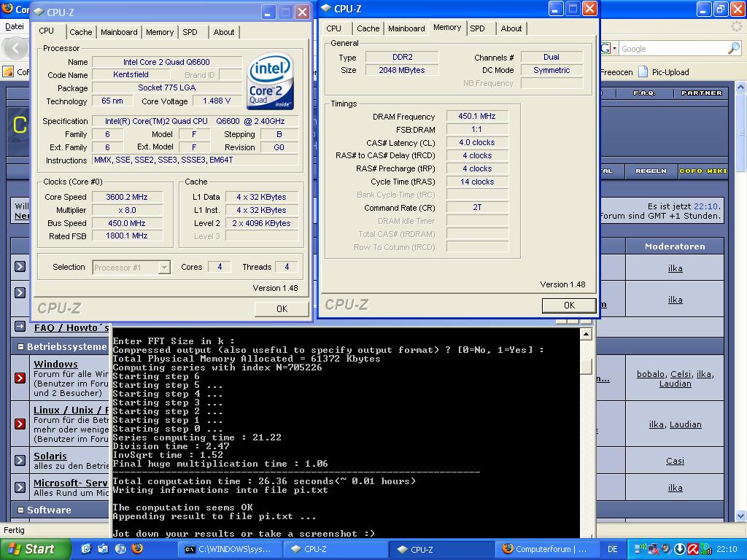Click red forum status icon beside Linux
Image resolution: width=747 pixels, height=560 pixels.
point(20,424)
